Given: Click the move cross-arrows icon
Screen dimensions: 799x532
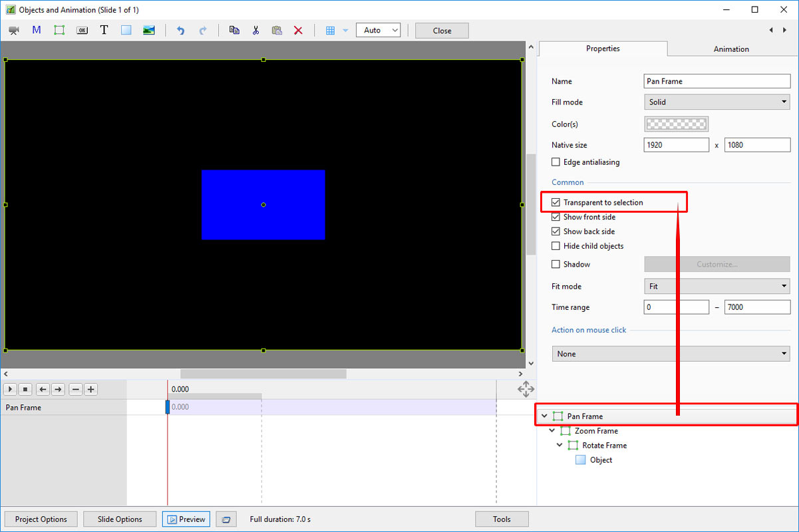Looking at the screenshot, I should point(526,389).
